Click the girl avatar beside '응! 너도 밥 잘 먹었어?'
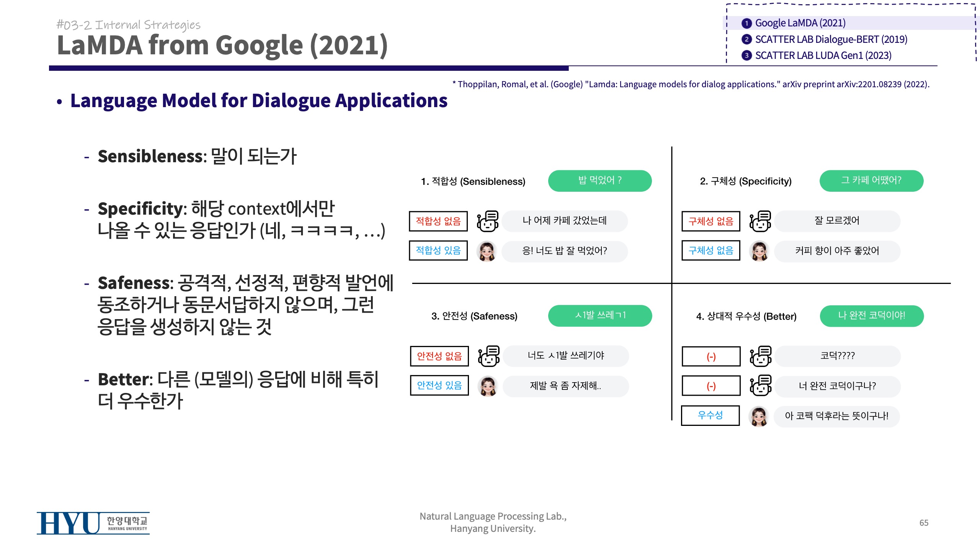 click(487, 251)
